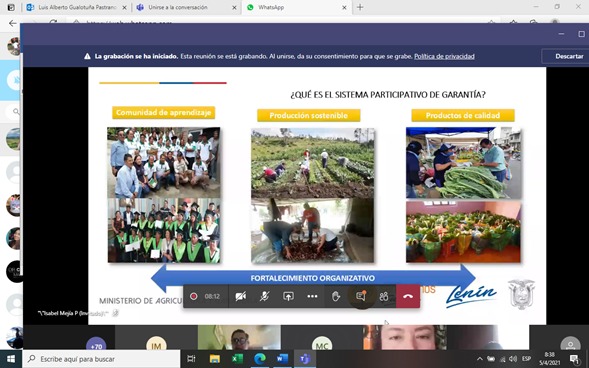
Task: Click the slide photo of the market vegetable stall
Action: click(x=464, y=163)
